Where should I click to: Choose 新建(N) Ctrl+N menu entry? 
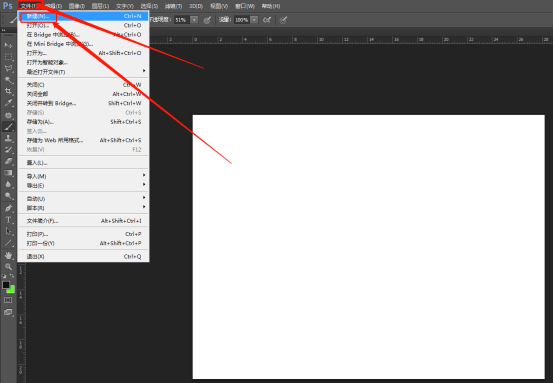click(83, 16)
